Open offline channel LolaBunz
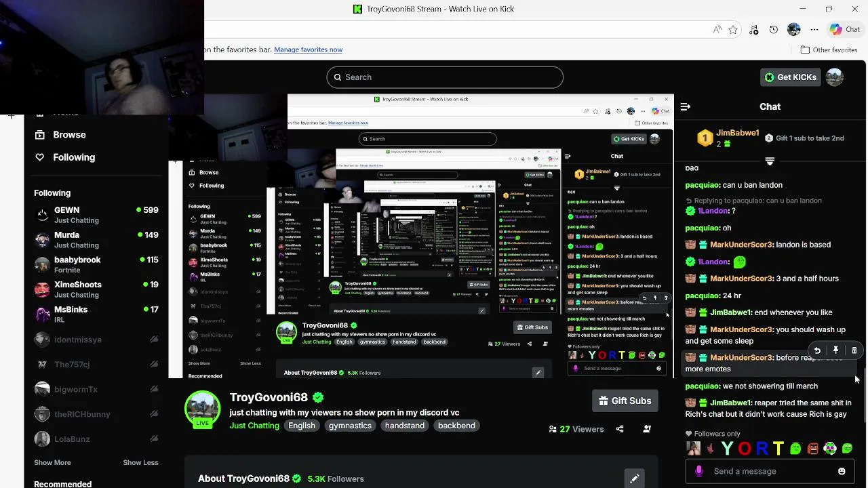Image resolution: width=868 pixels, height=488 pixels. [96, 439]
